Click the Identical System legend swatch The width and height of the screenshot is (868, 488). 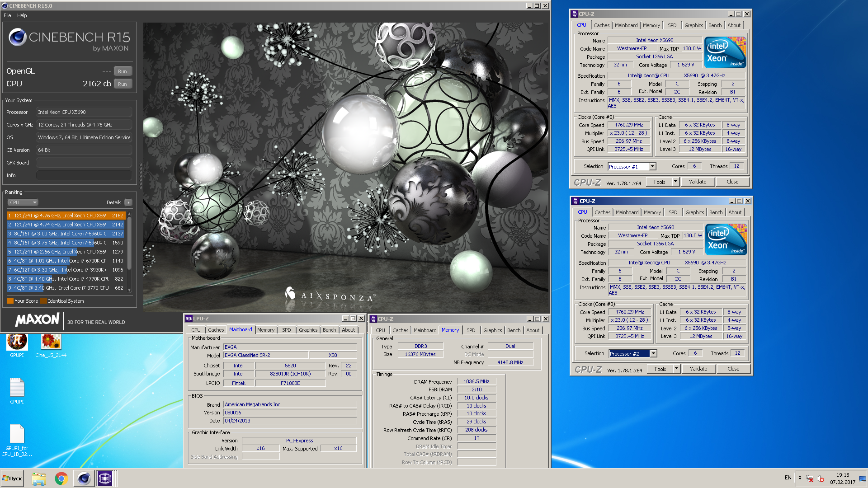pos(43,301)
